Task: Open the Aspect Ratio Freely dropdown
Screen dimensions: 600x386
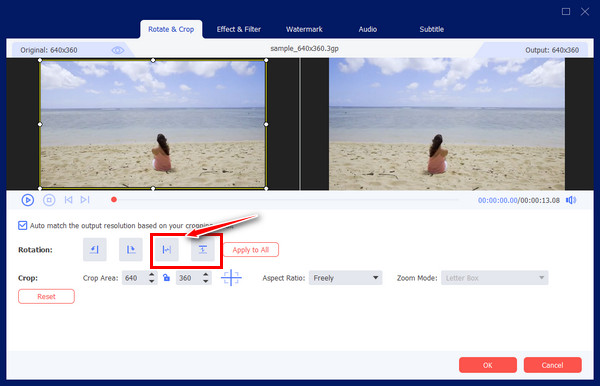Action: point(346,278)
